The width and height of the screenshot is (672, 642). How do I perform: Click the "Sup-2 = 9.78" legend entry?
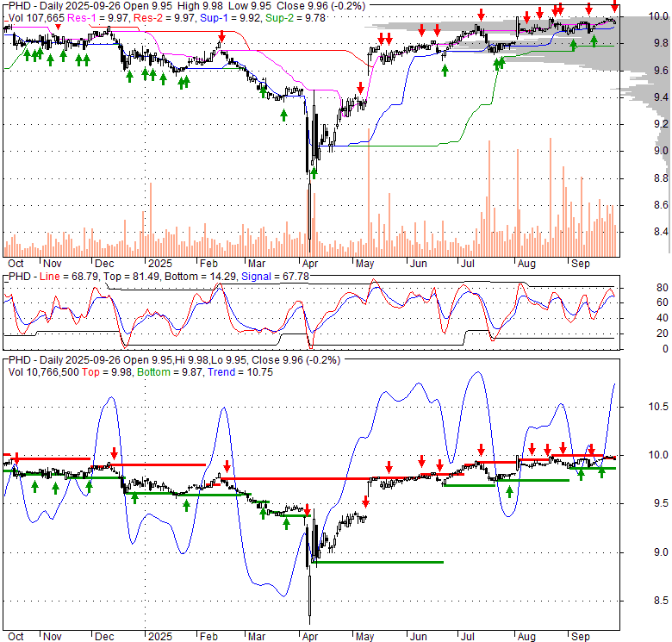(296, 18)
